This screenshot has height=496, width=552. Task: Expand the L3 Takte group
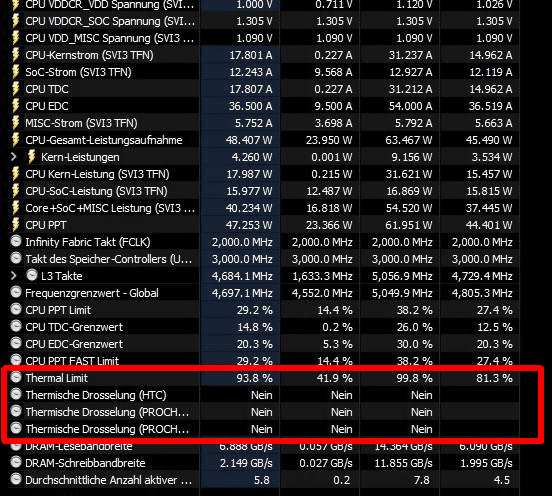pos(14,276)
